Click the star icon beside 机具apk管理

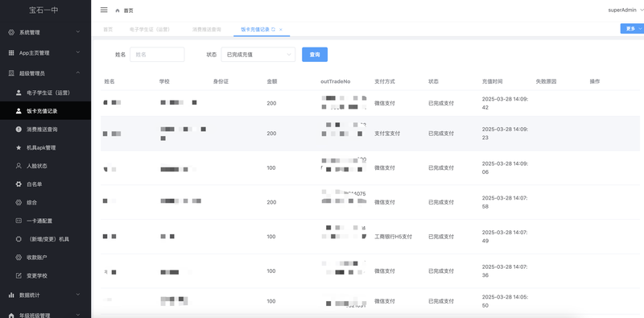(19, 147)
